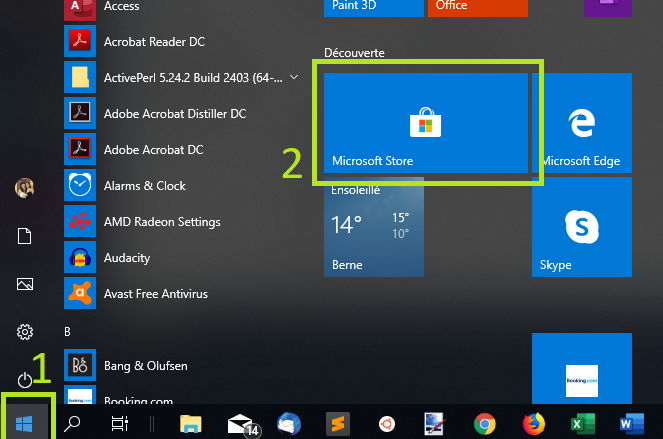The width and height of the screenshot is (663, 439).
Task: Open the Booking.com tile
Action: tap(582, 368)
